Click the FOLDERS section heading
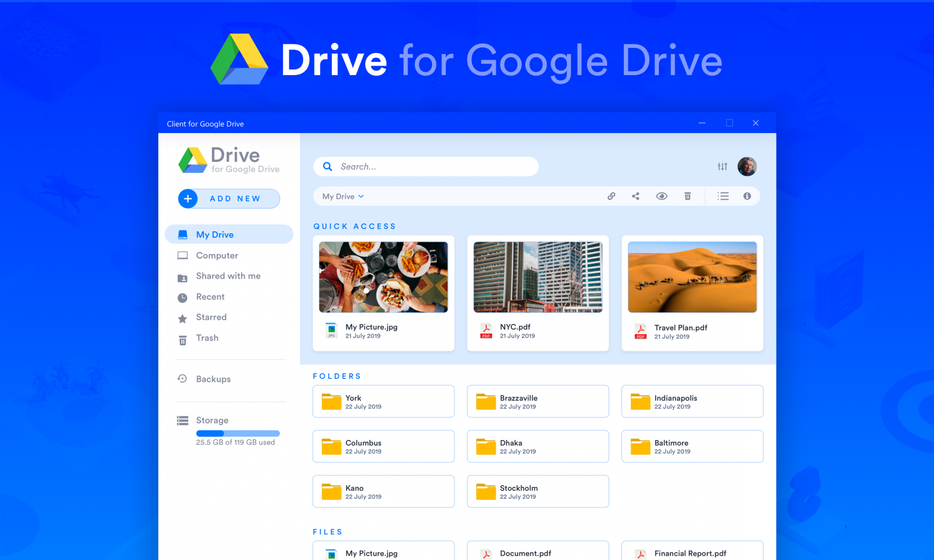The height and width of the screenshot is (560, 934). 337,376
